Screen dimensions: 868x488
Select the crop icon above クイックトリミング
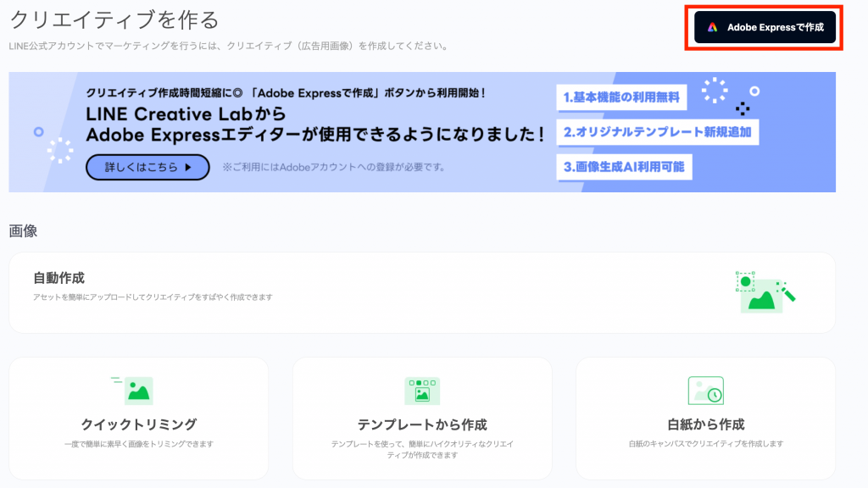(138, 391)
